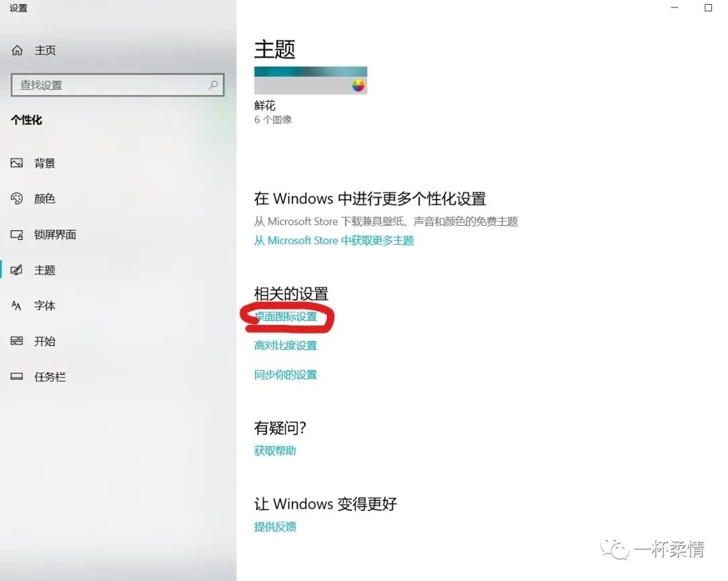This screenshot has height=581, width=728.
Task: Click the 颜色 palette icon
Action: point(17,199)
